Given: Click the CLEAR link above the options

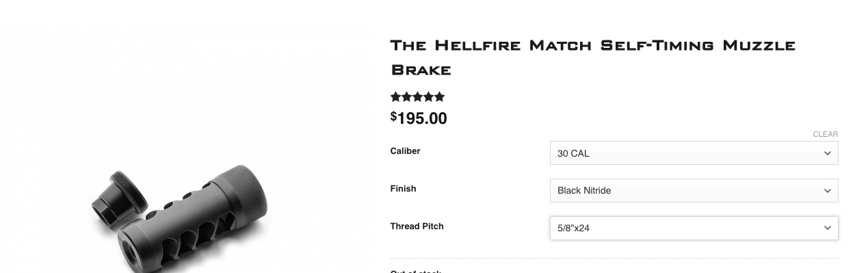Looking at the screenshot, I should [x=825, y=134].
